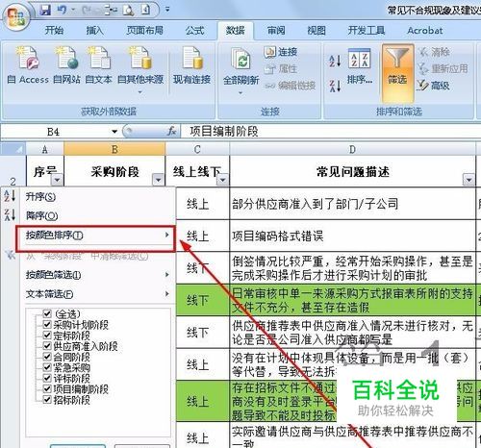
Task: Uncheck the 招标阶段 checkbox
Action: [x=47, y=399]
